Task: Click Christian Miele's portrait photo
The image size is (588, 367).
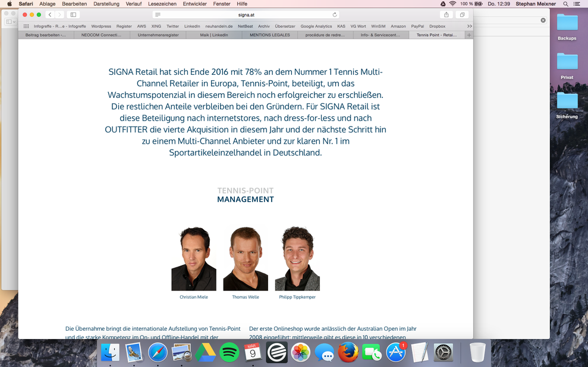Action: coord(194,258)
